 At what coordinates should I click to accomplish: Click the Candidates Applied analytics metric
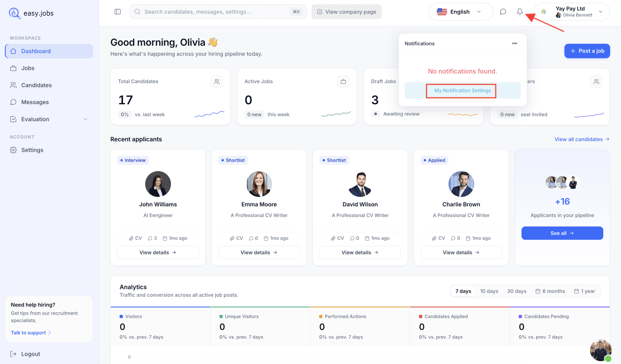coord(460,327)
